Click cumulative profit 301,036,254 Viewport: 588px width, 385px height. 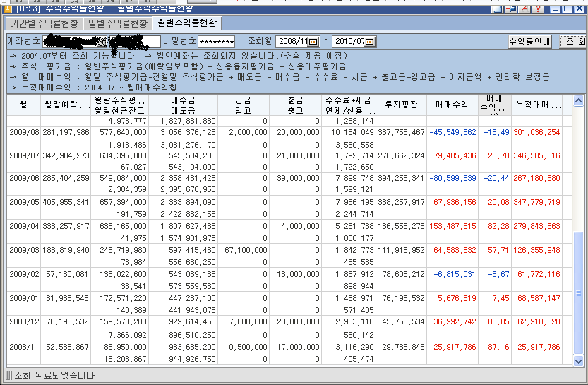click(x=536, y=133)
